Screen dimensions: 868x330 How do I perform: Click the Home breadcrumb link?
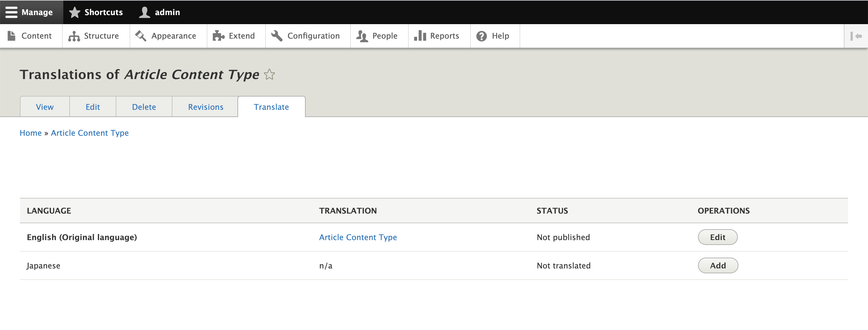30,133
